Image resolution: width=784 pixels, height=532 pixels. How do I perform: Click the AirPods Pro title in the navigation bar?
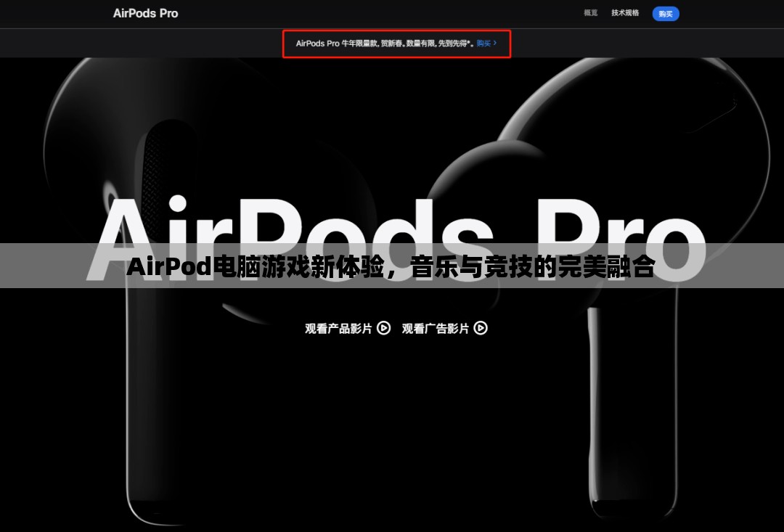[x=145, y=14]
